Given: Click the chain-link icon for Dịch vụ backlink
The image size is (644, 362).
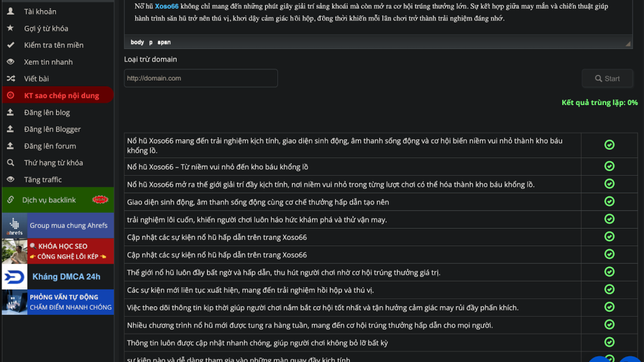Looking at the screenshot, I should (10, 200).
